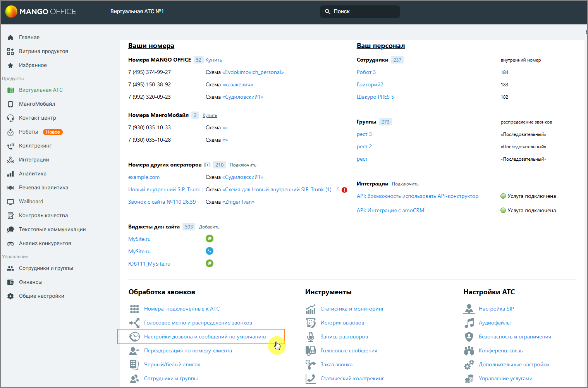This screenshot has width=588, height=388.
Task: Open the История вызовов link
Action: pos(342,323)
